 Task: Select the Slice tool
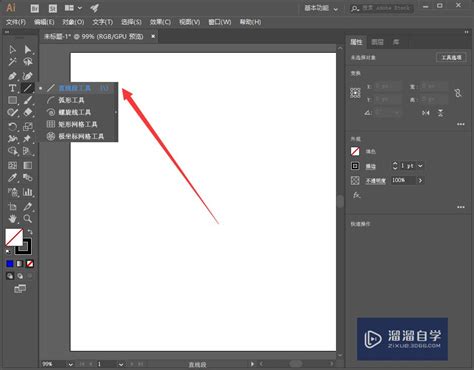(28, 207)
